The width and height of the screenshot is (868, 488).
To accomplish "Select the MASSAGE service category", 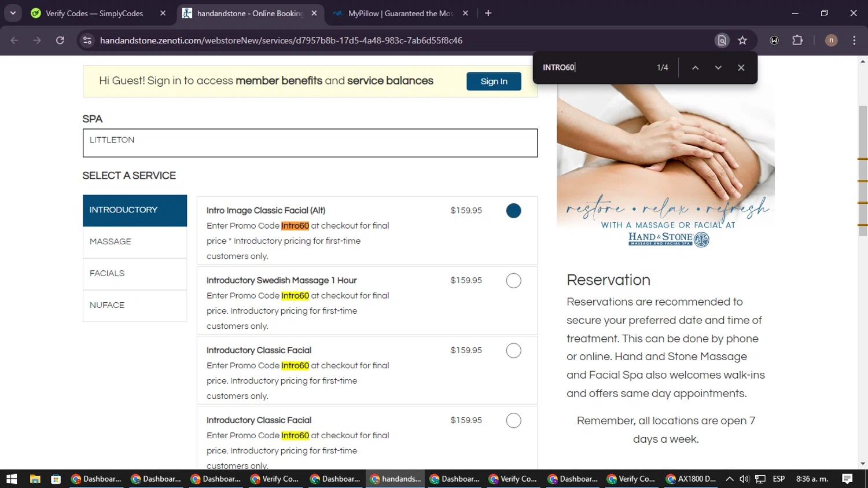I will [x=135, y=242].
